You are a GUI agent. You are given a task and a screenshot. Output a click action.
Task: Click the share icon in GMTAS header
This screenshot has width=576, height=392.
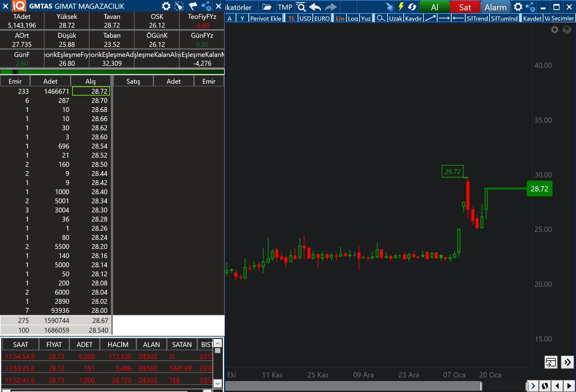[x=206, y=6]
